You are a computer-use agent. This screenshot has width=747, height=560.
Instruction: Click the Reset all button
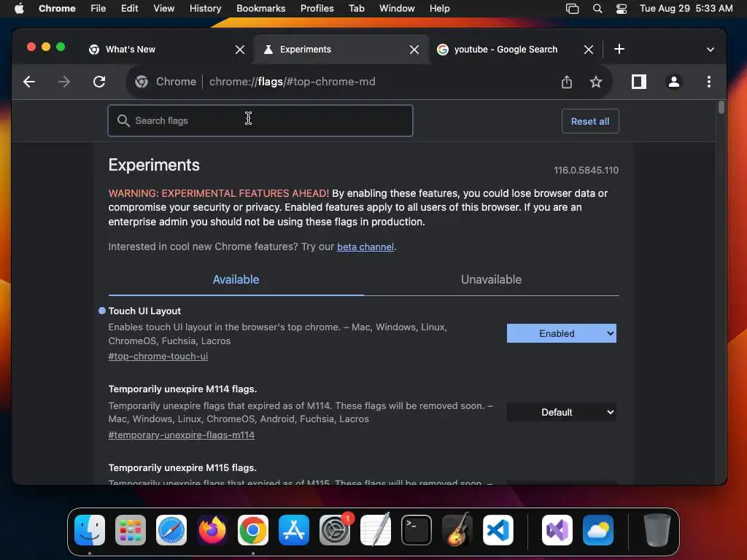pyautogui.click(x=589, y=121)
